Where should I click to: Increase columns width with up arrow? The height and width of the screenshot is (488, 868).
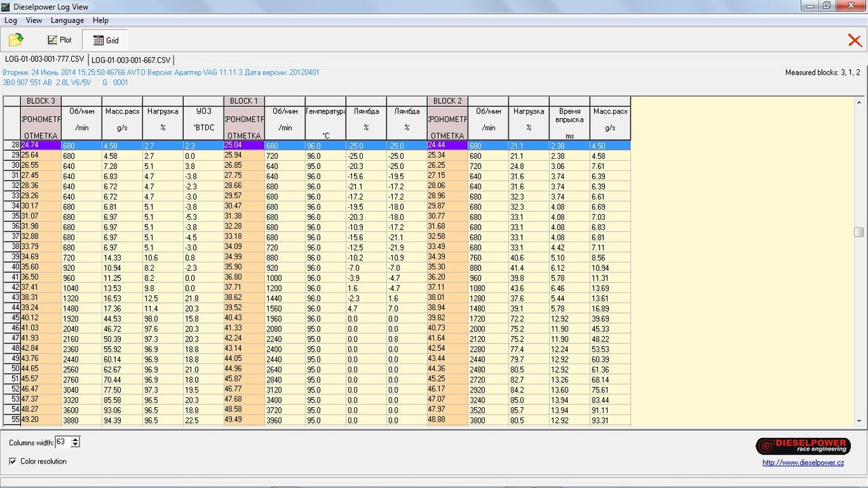[x=75, y=439]
